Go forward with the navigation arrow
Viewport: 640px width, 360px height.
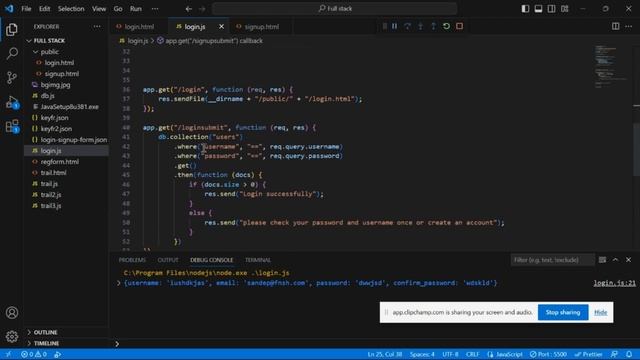coord(202,9)
